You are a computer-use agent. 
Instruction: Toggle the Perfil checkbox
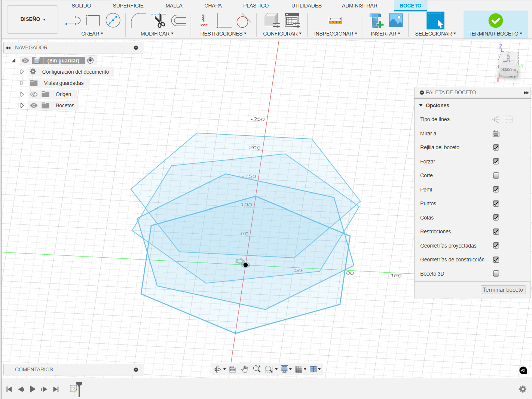tap(496, 190)
